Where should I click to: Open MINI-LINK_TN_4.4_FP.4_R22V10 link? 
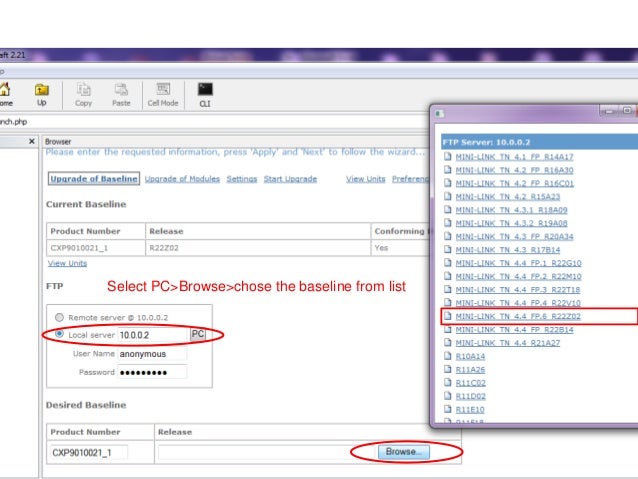(518, 303)
